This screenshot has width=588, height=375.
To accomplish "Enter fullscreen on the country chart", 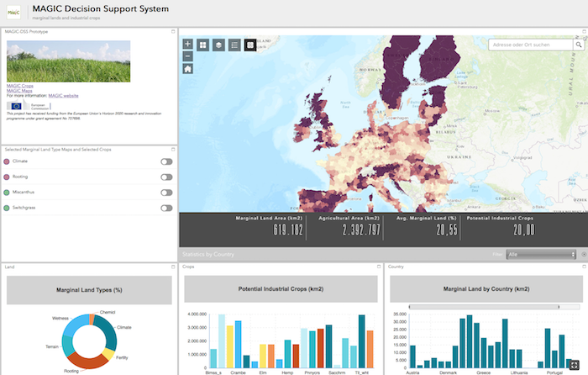I will (574, 366).
